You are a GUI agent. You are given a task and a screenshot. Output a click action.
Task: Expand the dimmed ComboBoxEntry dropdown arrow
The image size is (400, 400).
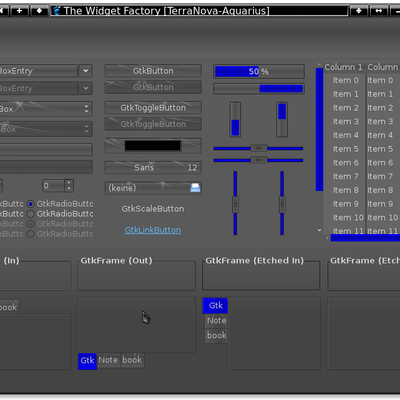[86, 88]
